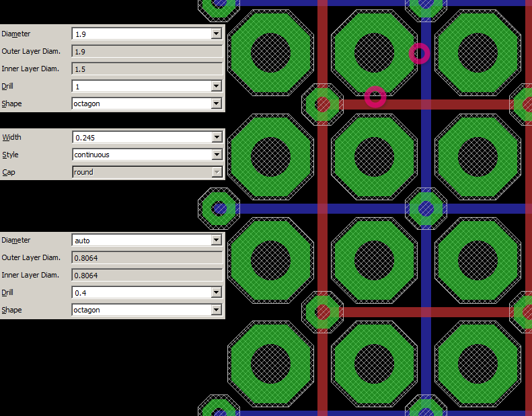This screenshot has width=532, height=416.
Task: Click the Inner Layer Diam. field with 0.8064
Action: point(147,275)
